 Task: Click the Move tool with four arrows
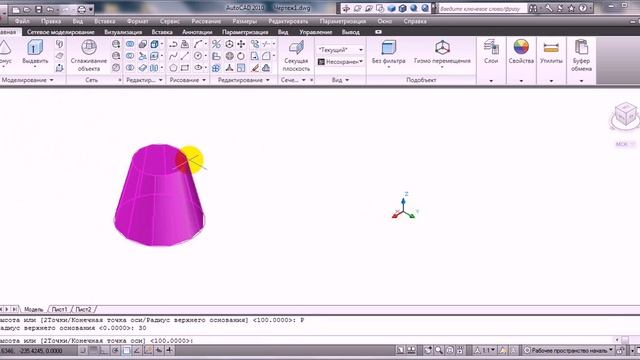[x=241, y=44]
